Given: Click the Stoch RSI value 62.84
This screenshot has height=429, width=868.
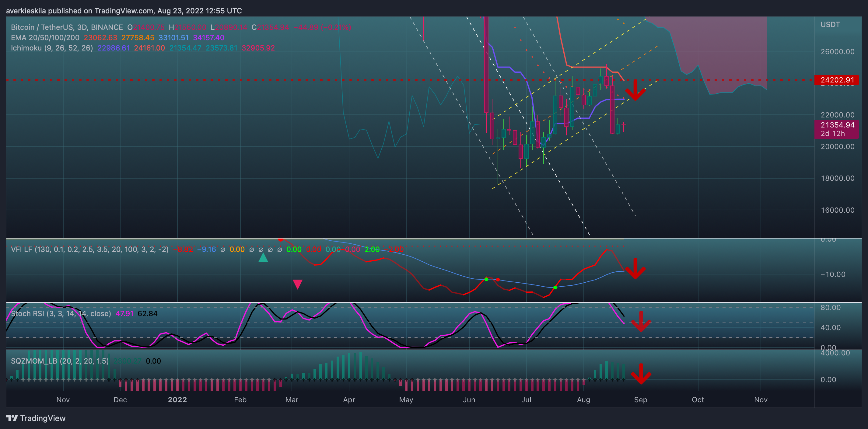Looking at the screenshot, I should tap(148, 313).
